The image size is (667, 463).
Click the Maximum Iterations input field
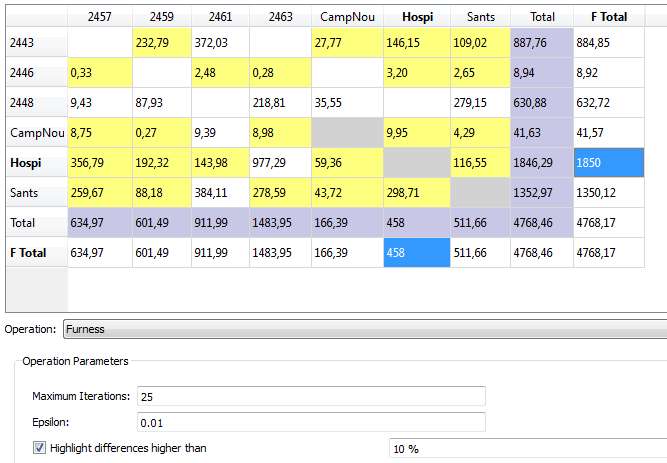click(310, 396)
